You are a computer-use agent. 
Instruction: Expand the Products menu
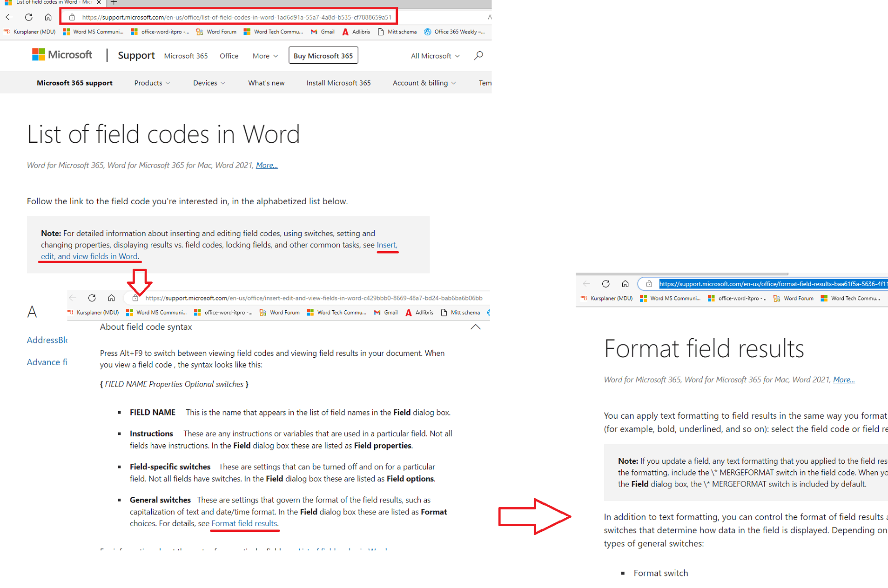[152, 83]
